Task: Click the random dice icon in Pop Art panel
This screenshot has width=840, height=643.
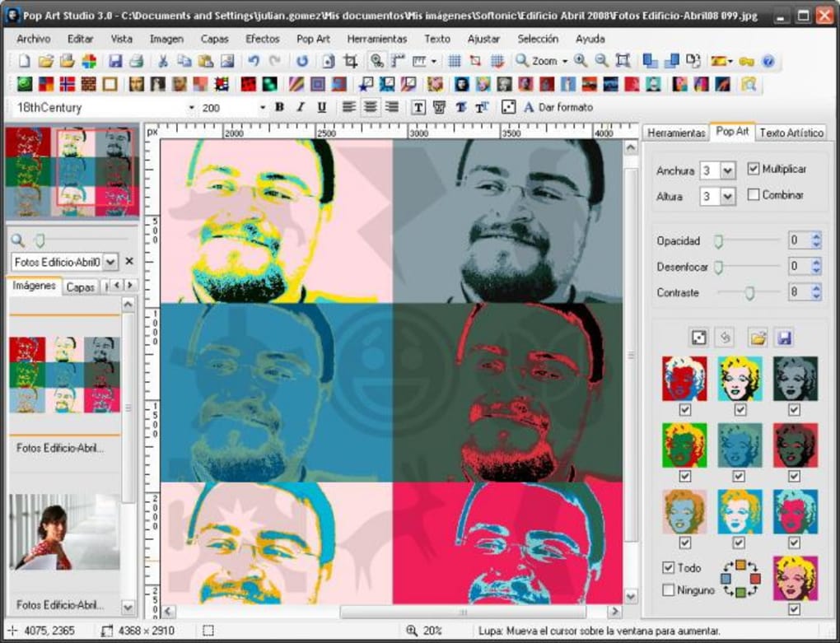Action: tap(698, 338)
